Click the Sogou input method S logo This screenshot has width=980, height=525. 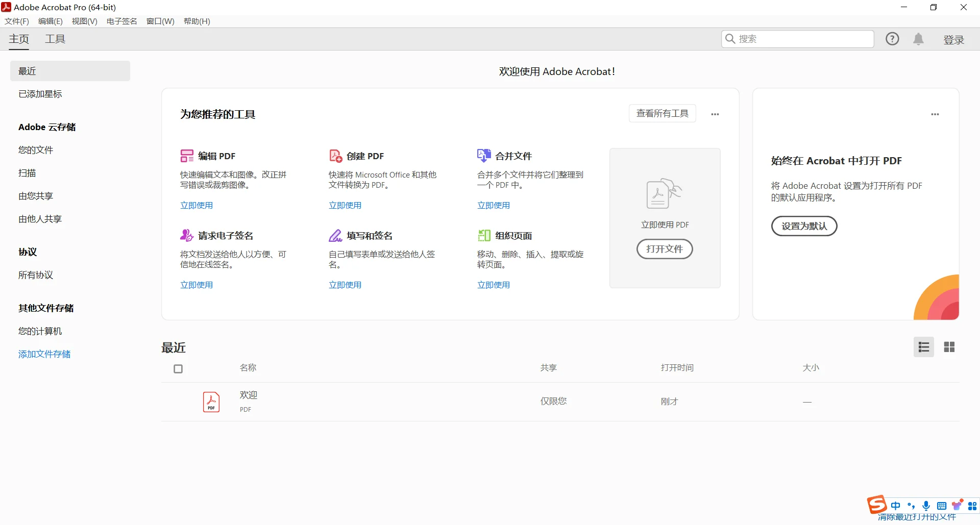tap(877, 505)
